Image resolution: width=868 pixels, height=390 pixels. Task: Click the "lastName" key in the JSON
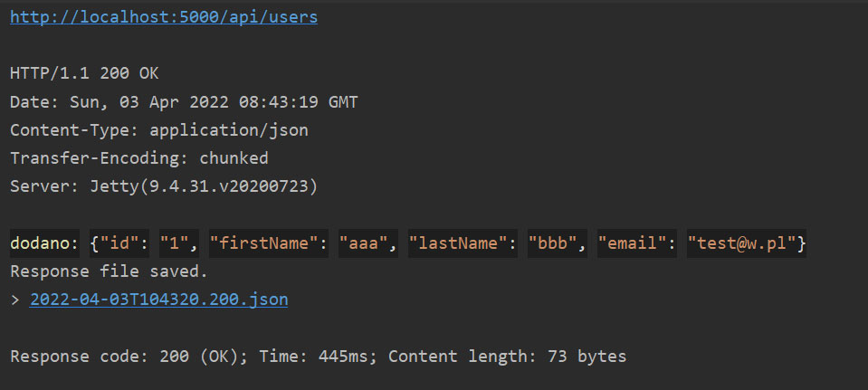coord(457,243)
